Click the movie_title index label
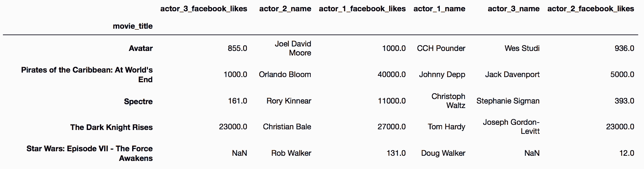This screenshot has width=644, height=169. 133,26
